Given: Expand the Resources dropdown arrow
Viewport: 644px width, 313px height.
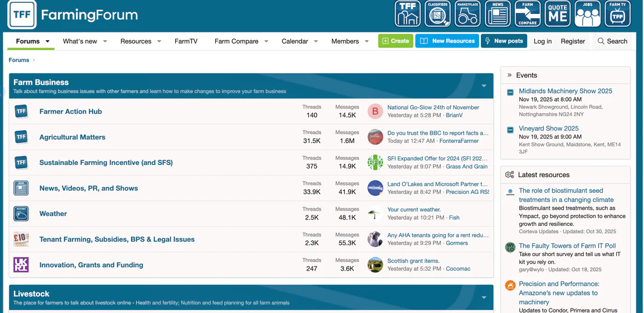Looking at the screenshot, I should coord(159,41).
